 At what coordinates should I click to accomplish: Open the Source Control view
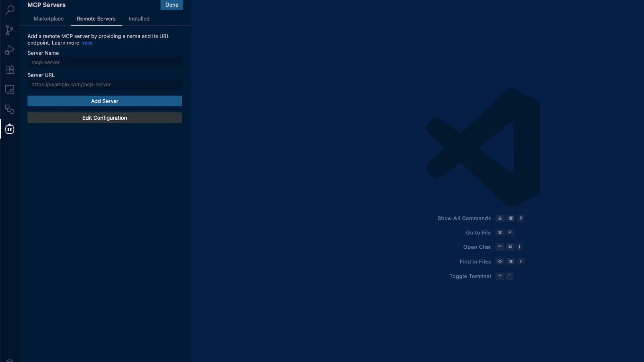click(x=10, y=30)
